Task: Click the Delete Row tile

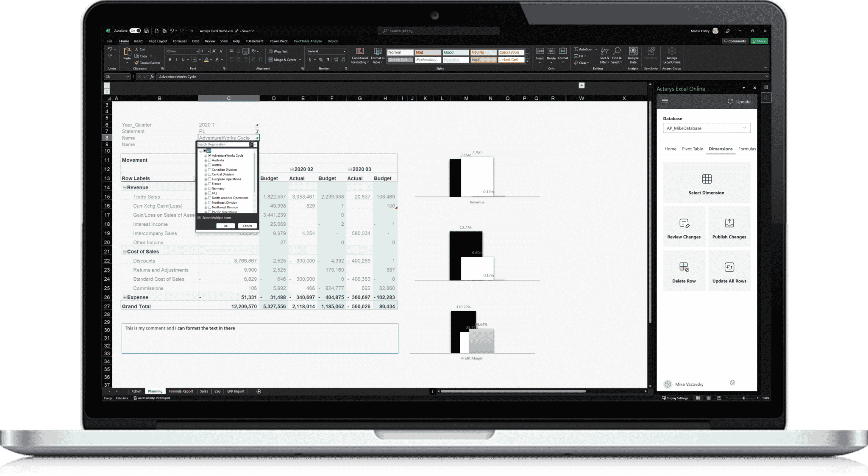Action: coord(684,271)
